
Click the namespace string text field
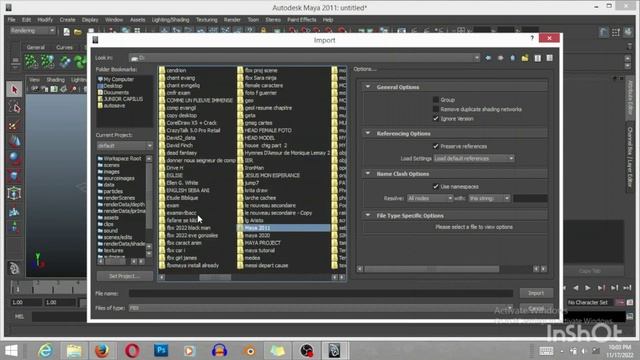point(530,198)
